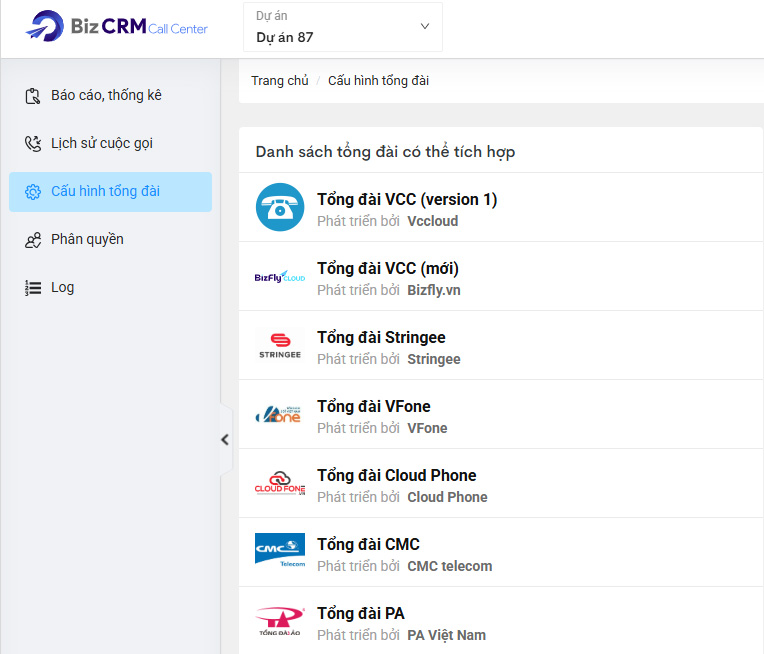Open the Dự án project dropdown
This screenshot has width=764, height=654.
(x=342, y=27)
